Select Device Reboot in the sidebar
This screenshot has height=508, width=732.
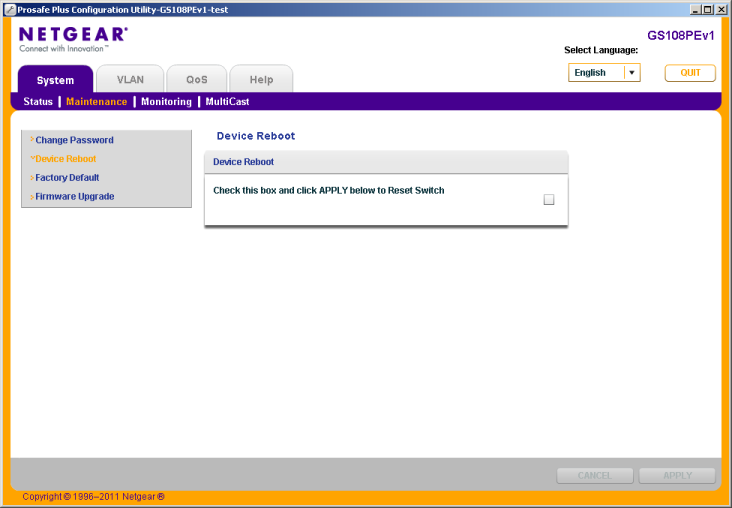click(x=65, y=159)
